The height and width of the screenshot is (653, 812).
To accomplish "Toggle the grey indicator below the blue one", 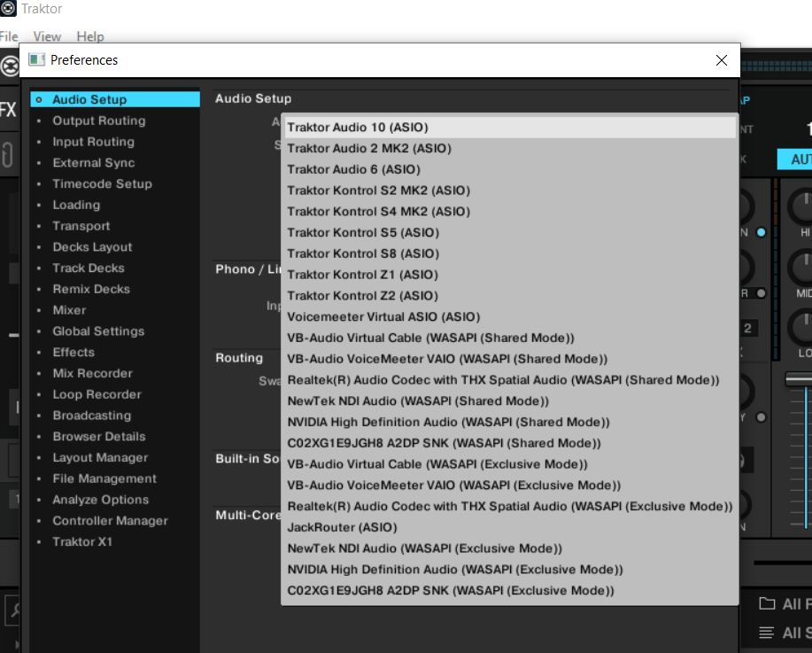I will pos(761,292).
